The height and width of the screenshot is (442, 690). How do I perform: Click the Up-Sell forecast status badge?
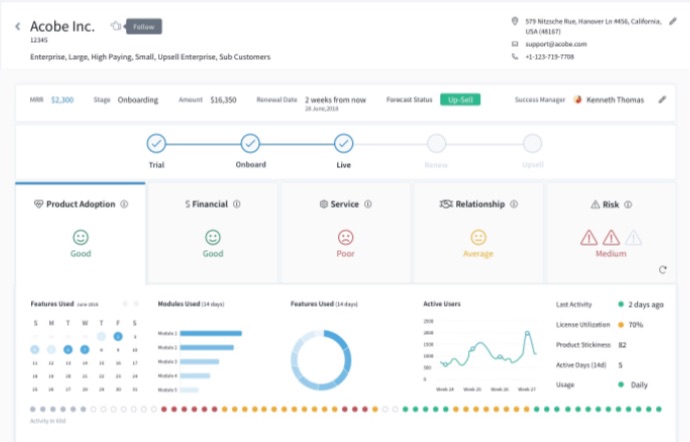click(x=460, y=99)
